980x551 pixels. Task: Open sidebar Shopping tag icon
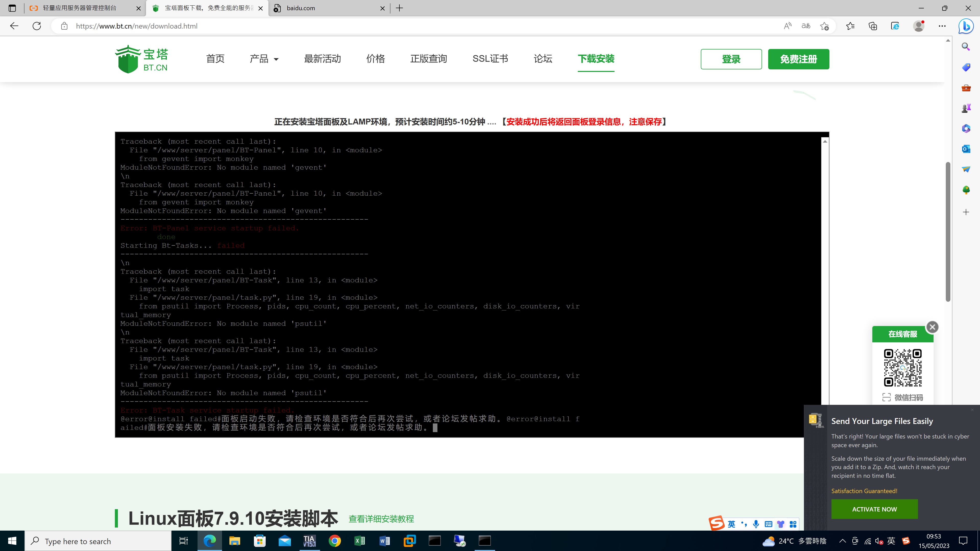coord(966,67)
